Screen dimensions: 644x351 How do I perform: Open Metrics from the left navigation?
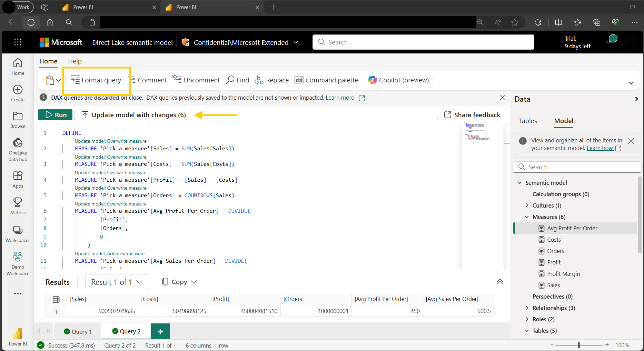point(18,206)
